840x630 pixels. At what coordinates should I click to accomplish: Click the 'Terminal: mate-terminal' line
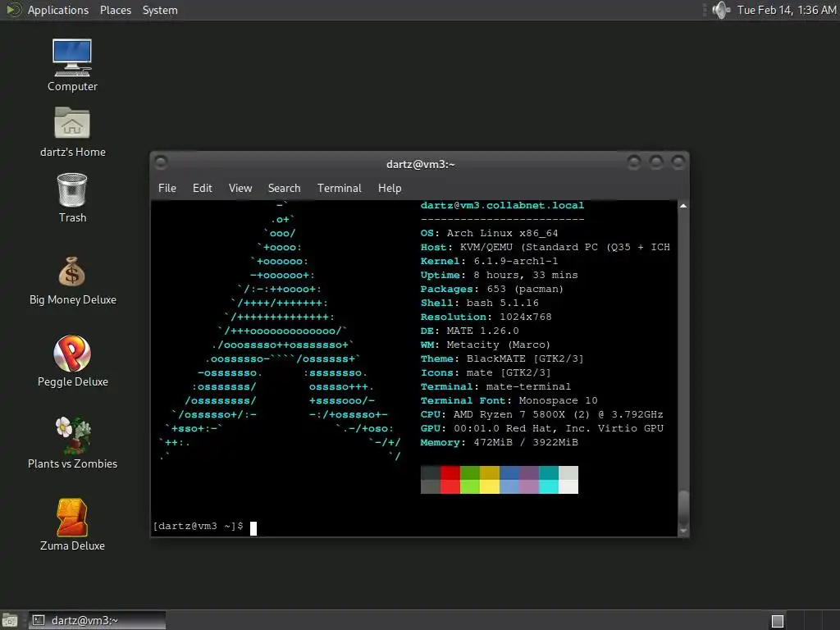[x=495, y=386]
